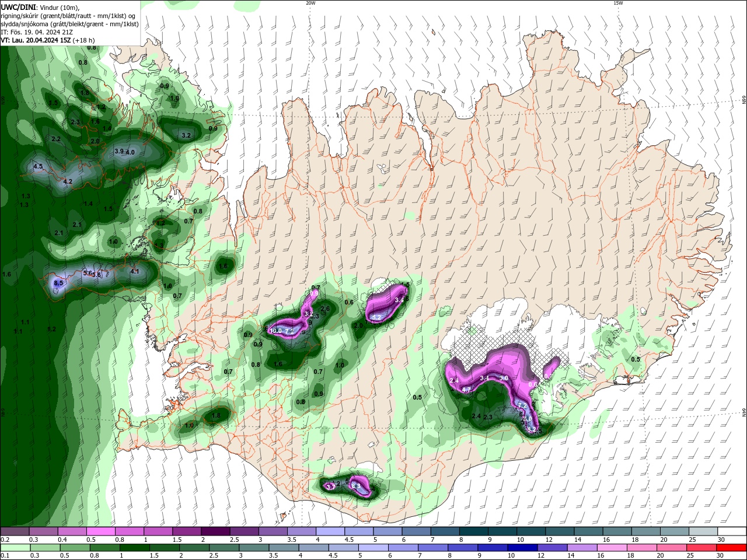Click the bright red swatch ending the lower legend
The width and height of the screenshot is (747, 560).
(x=732, y=548)
